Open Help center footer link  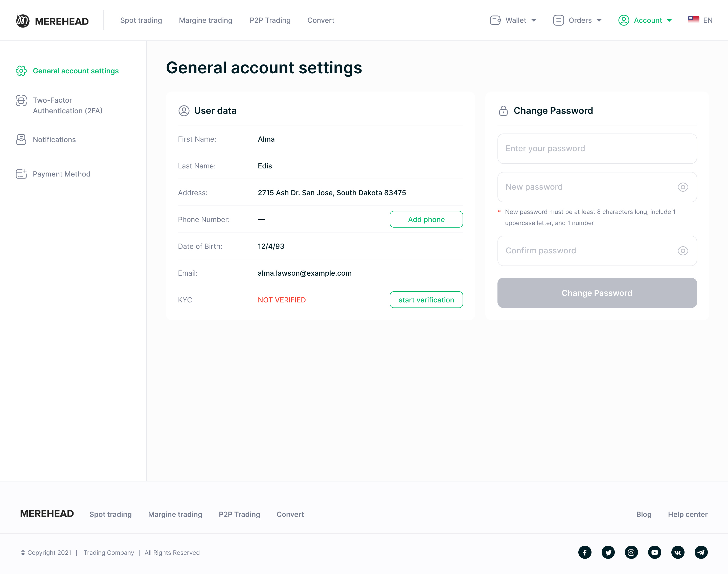(x=687, y=514)
